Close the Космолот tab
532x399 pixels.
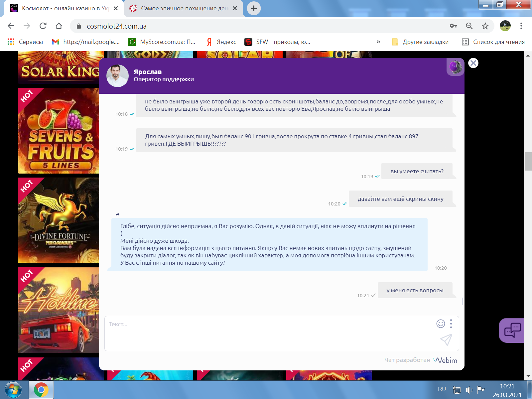click(116, 8)
